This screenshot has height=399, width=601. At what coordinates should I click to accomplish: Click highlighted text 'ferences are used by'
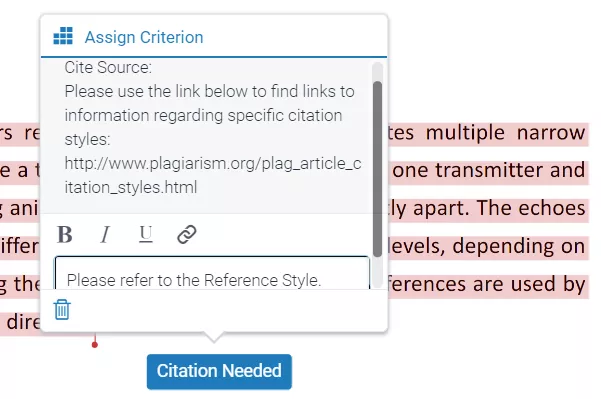click(x=486, y=284)
